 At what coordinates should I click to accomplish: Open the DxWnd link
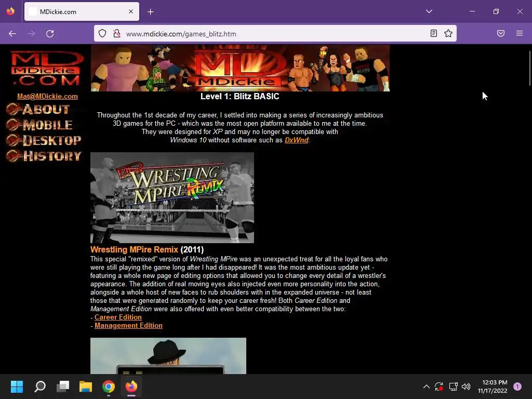[297, 140]
